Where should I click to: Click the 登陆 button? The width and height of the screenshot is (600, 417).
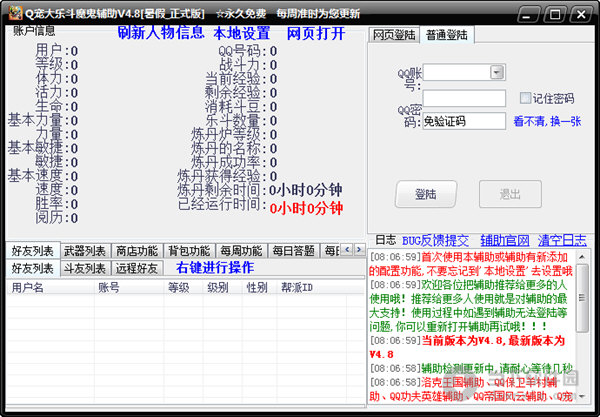click(426, 194)
